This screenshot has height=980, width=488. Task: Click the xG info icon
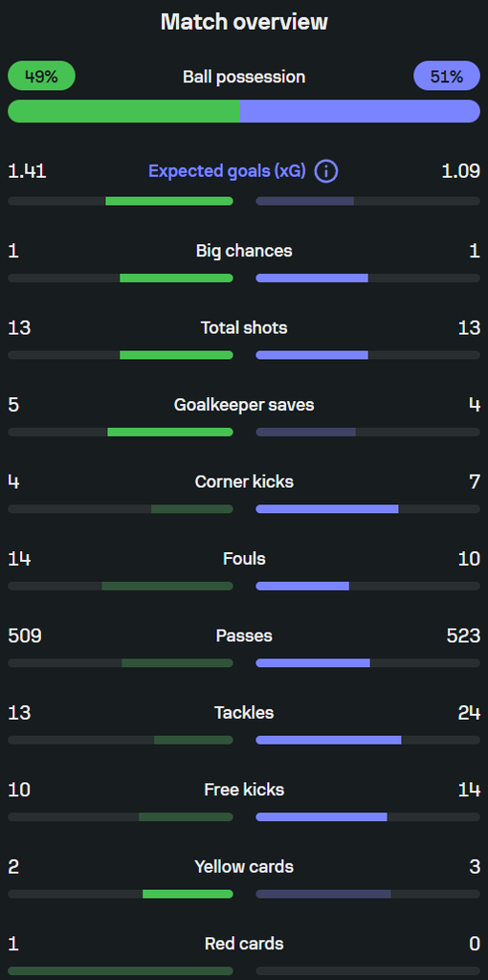(326, 170)
